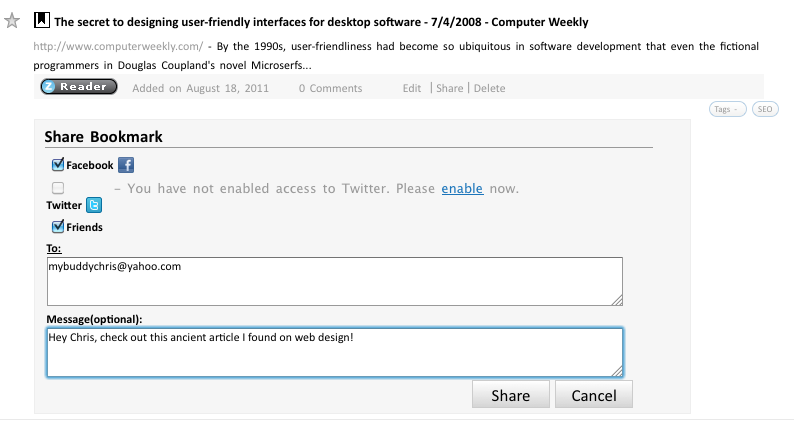Click the black bookmark icon beside title

[42, 20]
